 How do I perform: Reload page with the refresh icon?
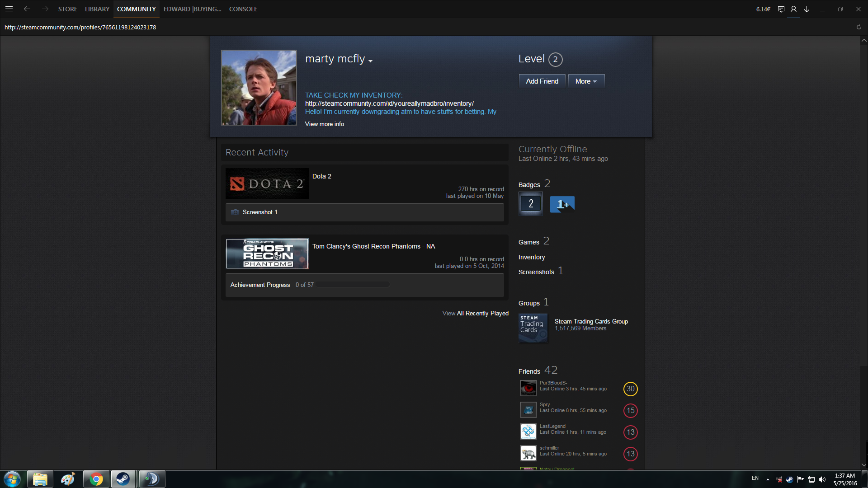(859, 27)
